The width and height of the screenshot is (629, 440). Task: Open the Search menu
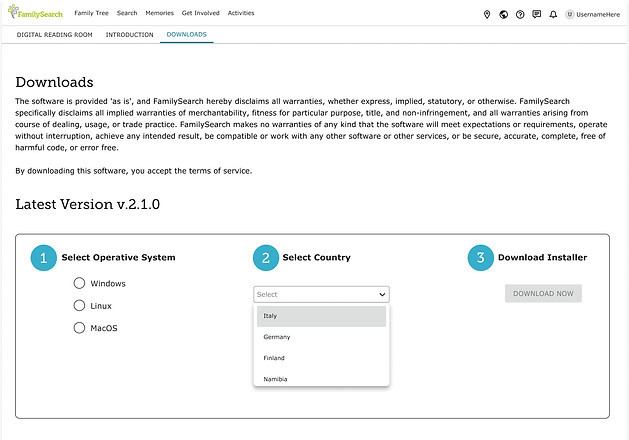tap(127, 13)
